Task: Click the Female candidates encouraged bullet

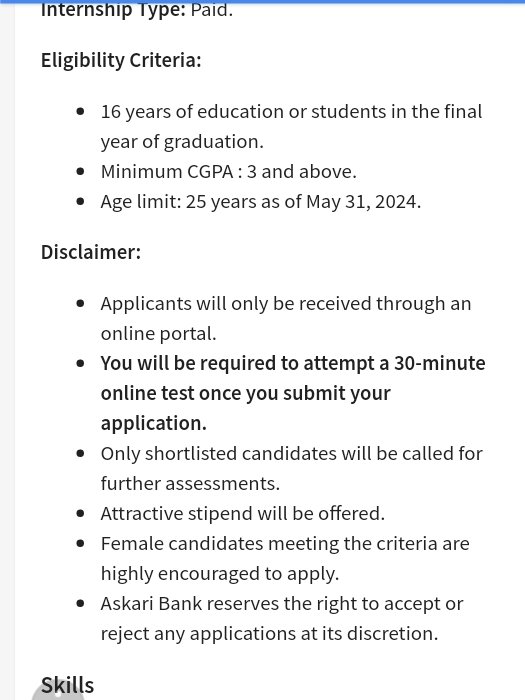Action: coord(285,558)
